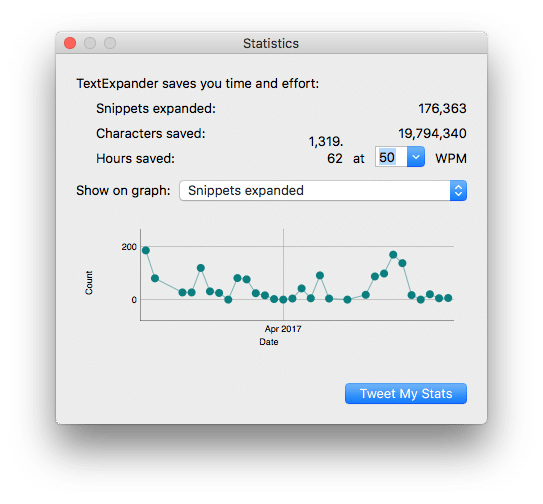
Task: Click the 19,794,340 characters saved value
Action: pos(432,133)
